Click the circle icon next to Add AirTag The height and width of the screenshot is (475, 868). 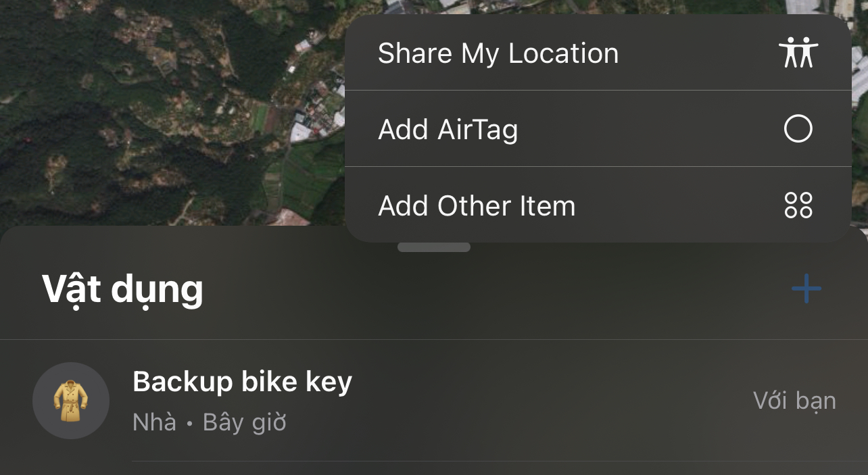click(798, 128)
